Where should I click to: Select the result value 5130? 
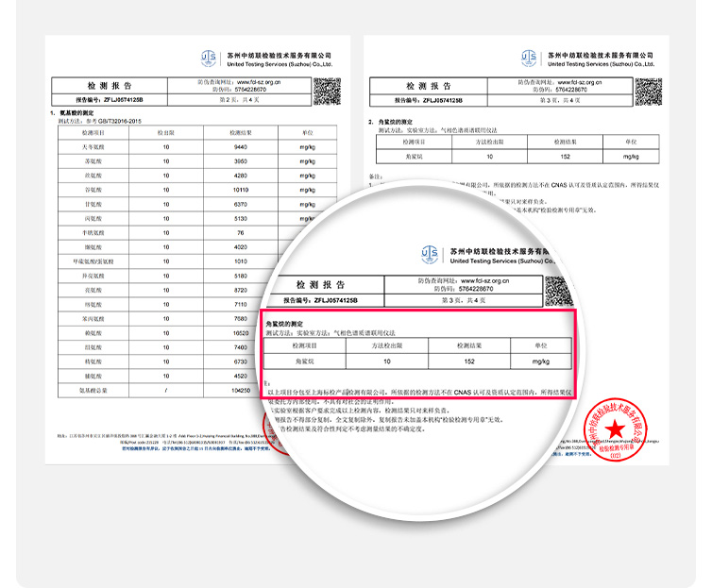coord(241,219)
